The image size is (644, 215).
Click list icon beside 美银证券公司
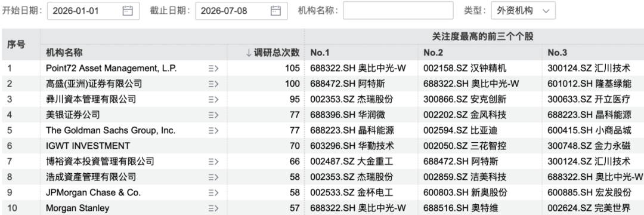coord(213,115)
